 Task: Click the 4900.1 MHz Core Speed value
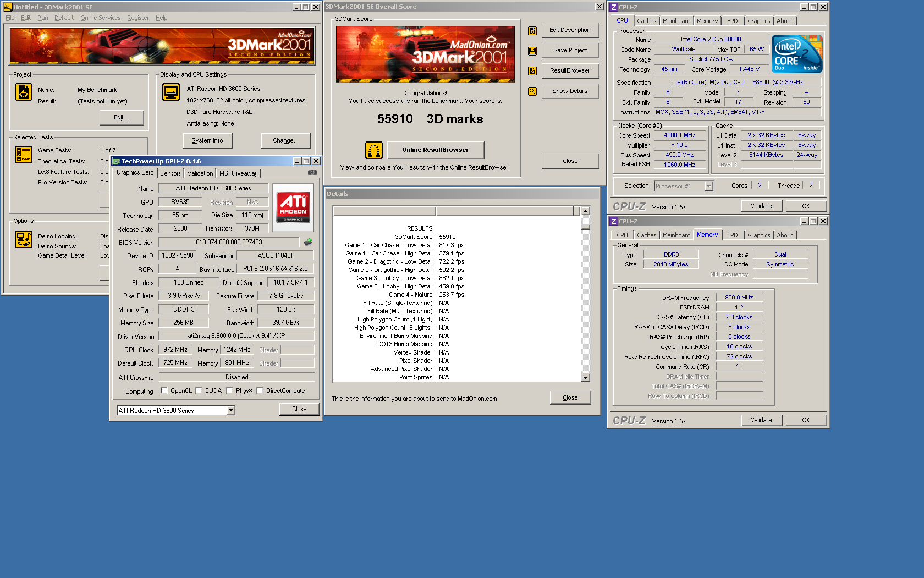[x=679, y=135]
